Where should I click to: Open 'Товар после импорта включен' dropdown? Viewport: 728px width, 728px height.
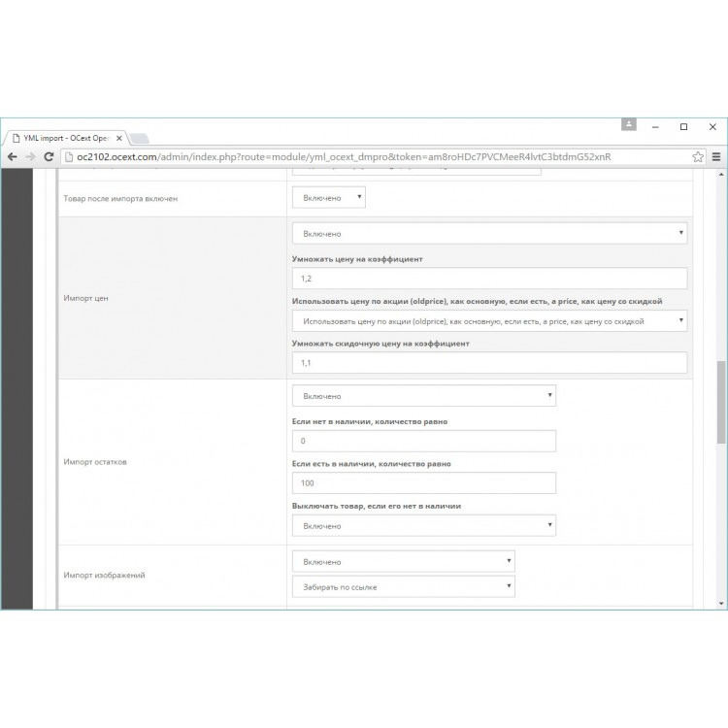click(329, 197)
